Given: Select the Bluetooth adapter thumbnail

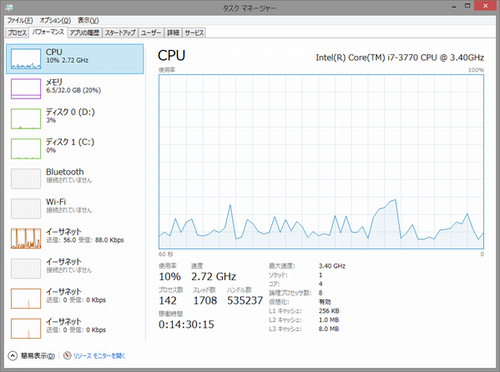Looking at the screenshot, I should click(26, 179).
